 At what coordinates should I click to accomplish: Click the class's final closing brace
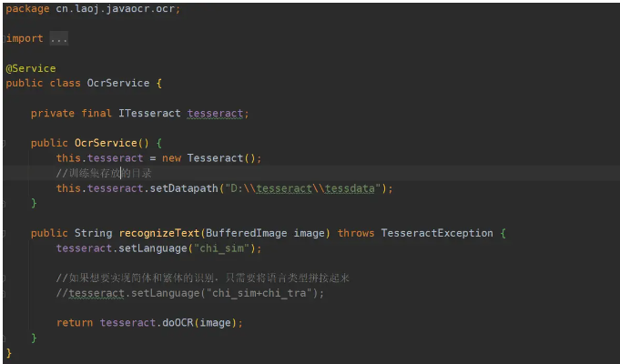point(9,353)
